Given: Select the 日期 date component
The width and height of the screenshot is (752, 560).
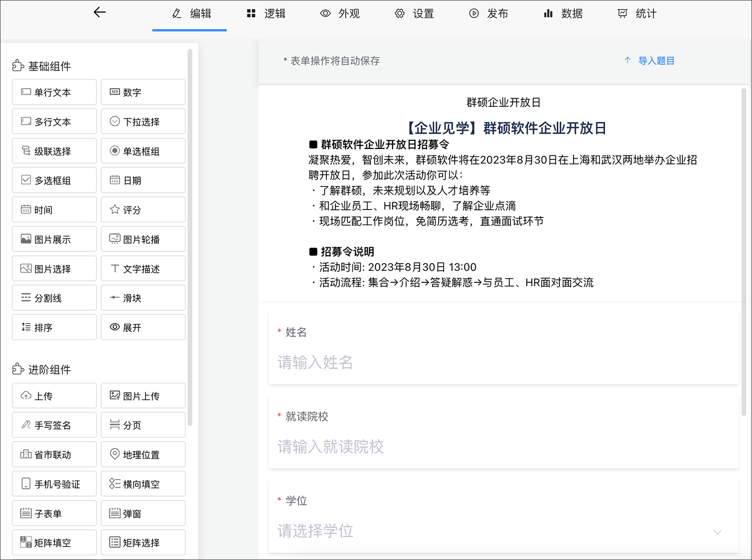Looking at the screenshot, I should (143, 180).
